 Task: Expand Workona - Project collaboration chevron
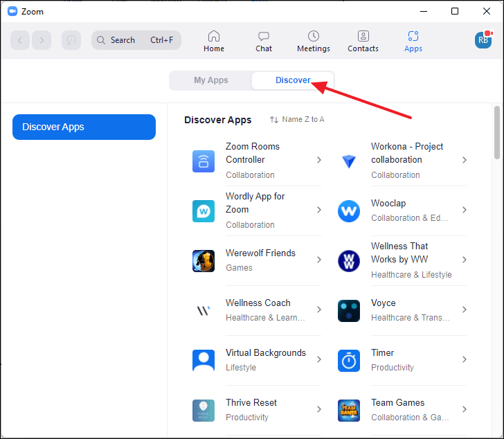tap(464, 160)
